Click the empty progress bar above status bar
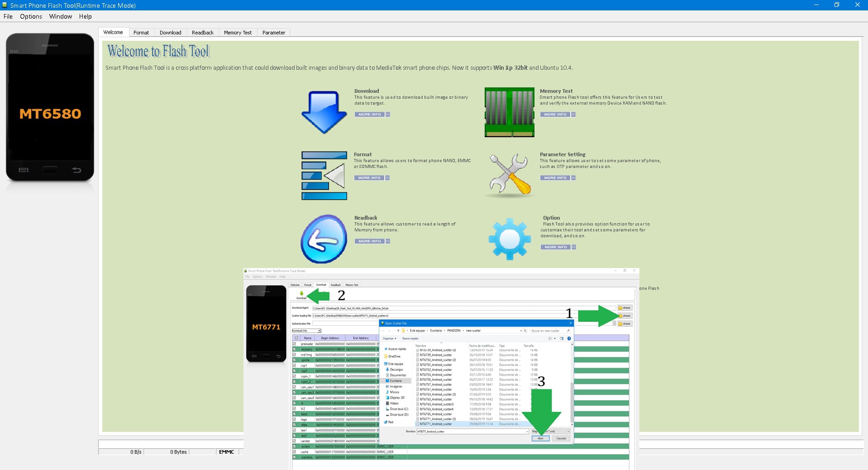 pyautogui.click(x=171, y=444)
